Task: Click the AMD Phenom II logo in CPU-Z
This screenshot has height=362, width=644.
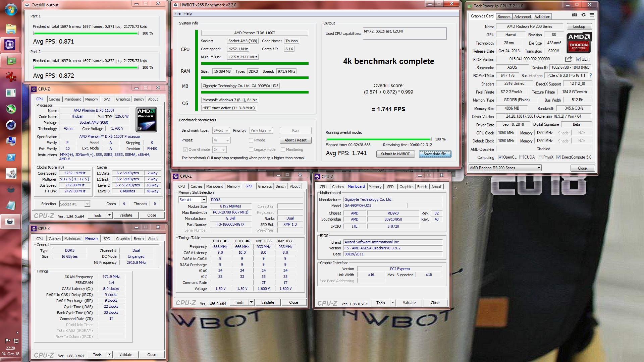Action: click(146, 119)
